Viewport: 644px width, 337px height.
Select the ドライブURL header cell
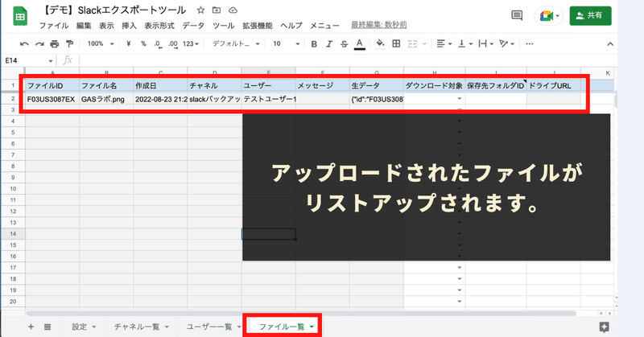[554, 85]
